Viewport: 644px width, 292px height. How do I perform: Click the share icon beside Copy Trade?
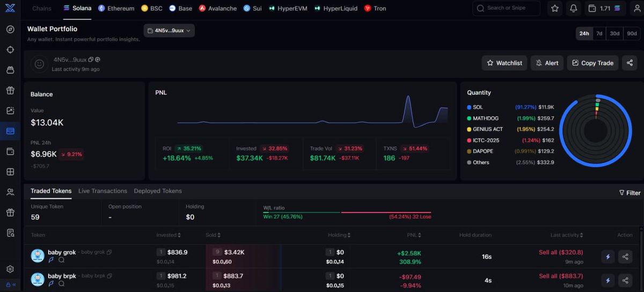[630, 63]
